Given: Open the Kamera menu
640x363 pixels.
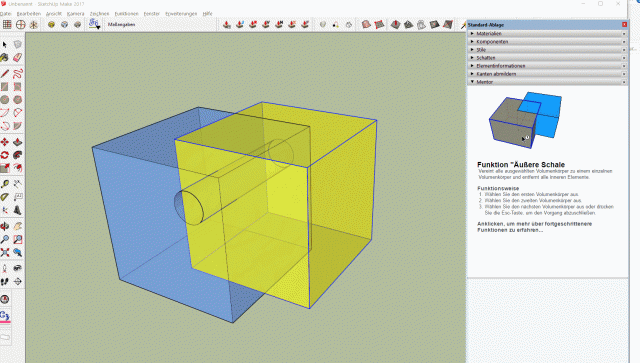Looking at the screenshot, I should point(76,13).
